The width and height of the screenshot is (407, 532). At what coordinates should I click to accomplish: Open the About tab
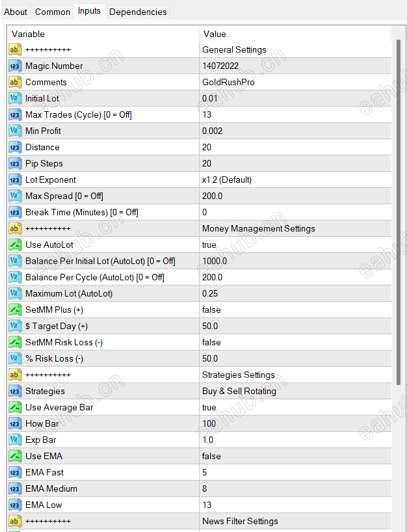[16, 12]
